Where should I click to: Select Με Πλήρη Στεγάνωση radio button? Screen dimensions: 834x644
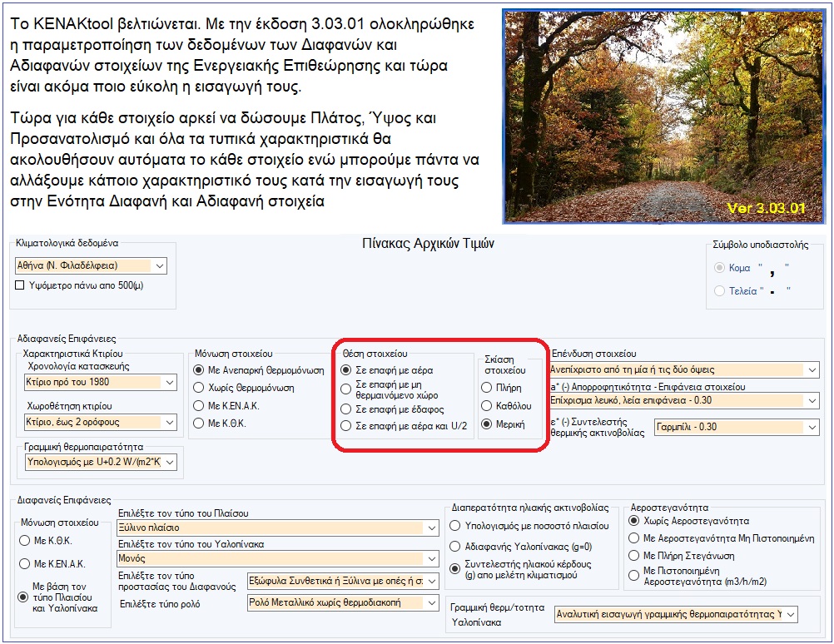pos(634,556)
